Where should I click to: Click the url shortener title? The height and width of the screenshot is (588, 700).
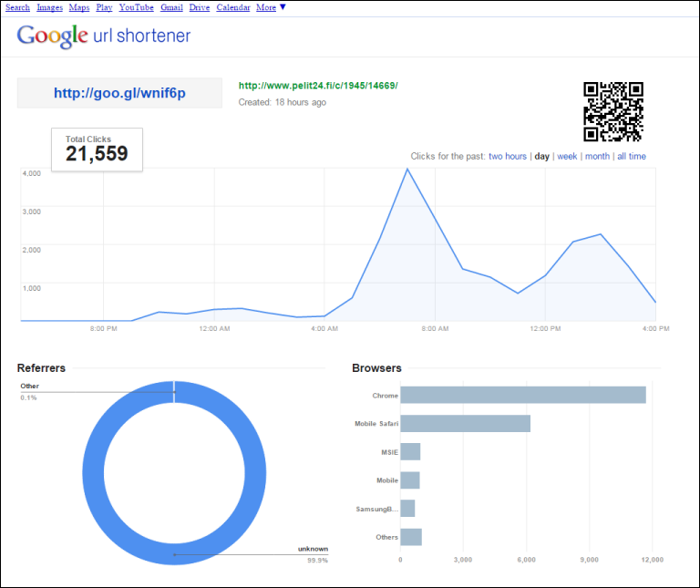[141, 36]
